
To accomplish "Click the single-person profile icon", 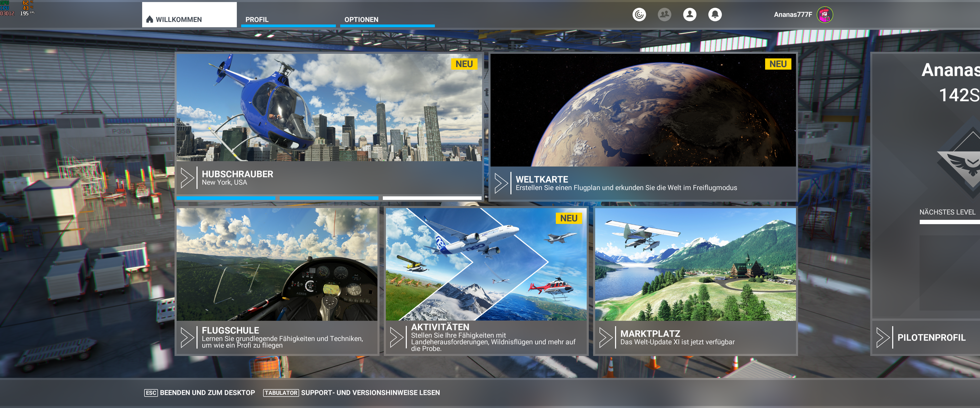I will [689, 15].
